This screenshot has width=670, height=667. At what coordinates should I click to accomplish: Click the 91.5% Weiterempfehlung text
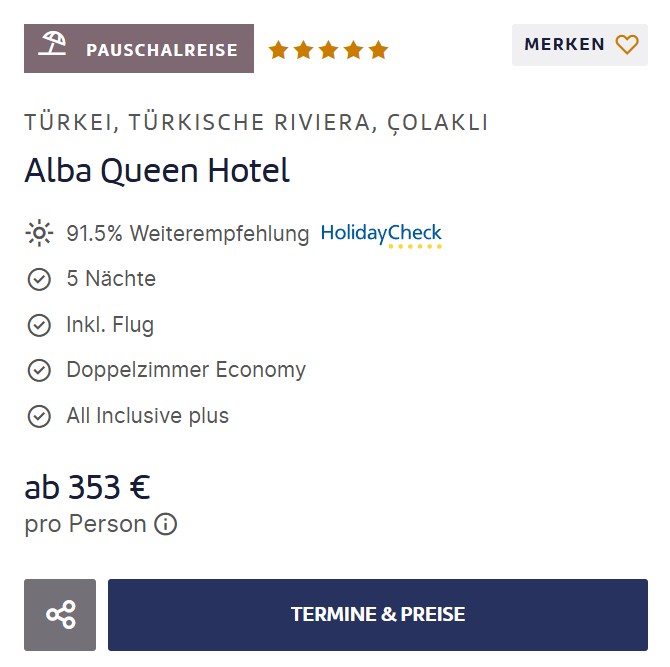pyautogui.click(x=188, y=234)
